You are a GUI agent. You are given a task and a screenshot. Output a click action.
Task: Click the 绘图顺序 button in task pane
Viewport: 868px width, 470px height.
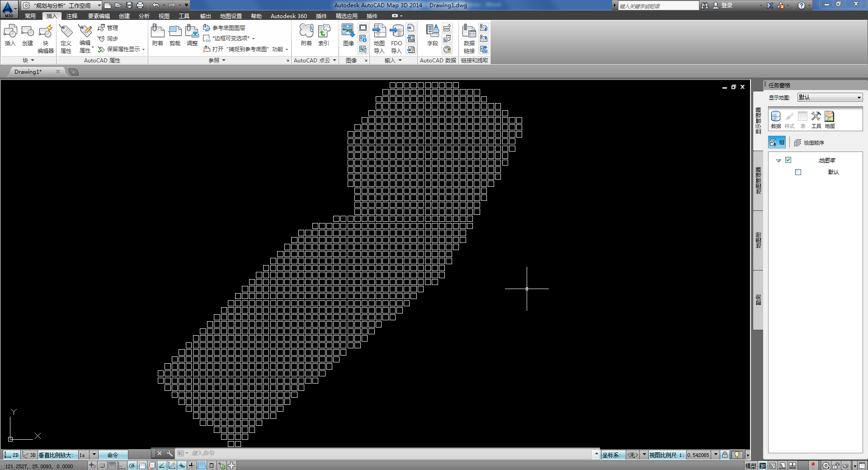pos(809,142)
